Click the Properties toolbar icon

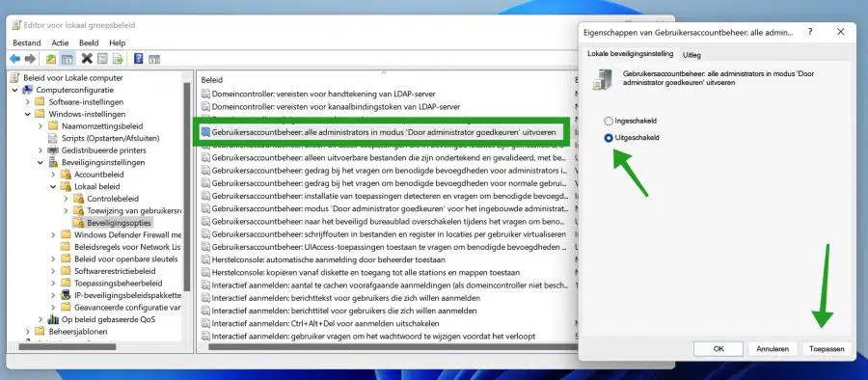102,59
